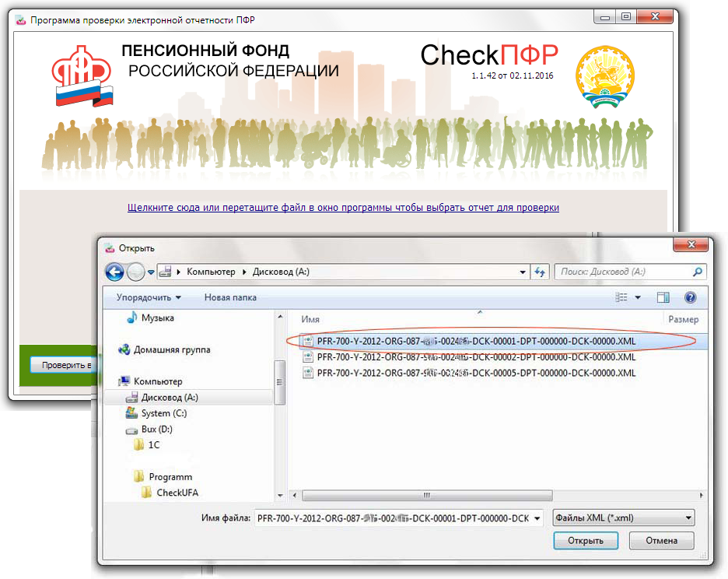Click the Музыка music note icon

click(x=132, y=318)
